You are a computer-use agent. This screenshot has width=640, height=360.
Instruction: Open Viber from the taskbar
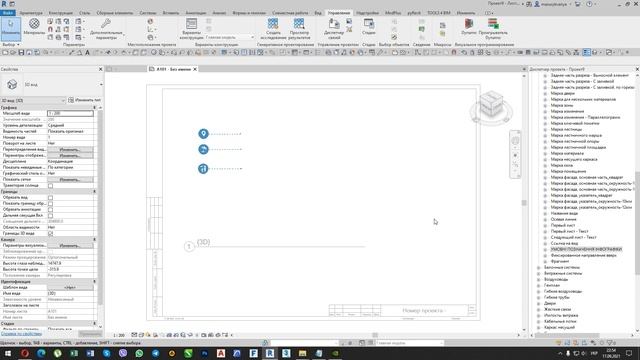click(123, 353)
